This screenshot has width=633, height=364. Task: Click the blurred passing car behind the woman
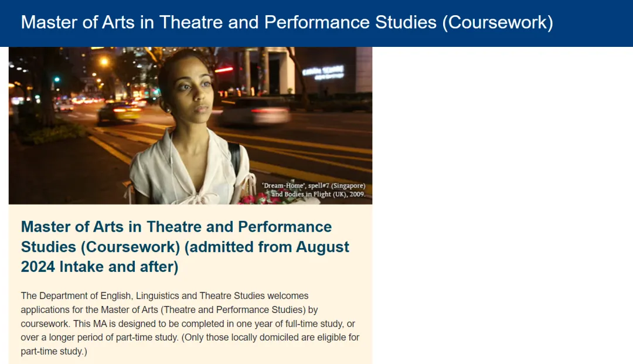(255, 111)
